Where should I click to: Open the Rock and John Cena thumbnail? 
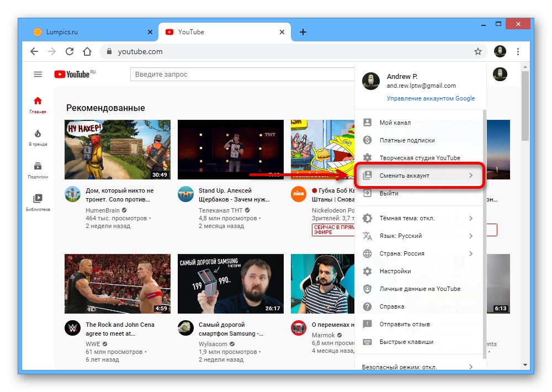(118, 284)
